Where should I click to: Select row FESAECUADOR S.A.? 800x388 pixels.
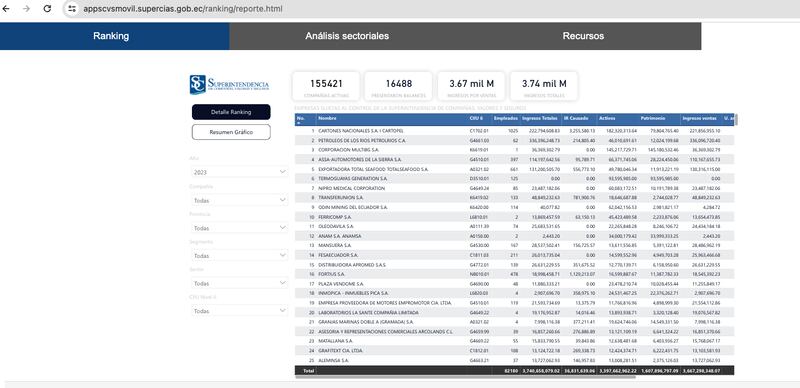(514, 255)
